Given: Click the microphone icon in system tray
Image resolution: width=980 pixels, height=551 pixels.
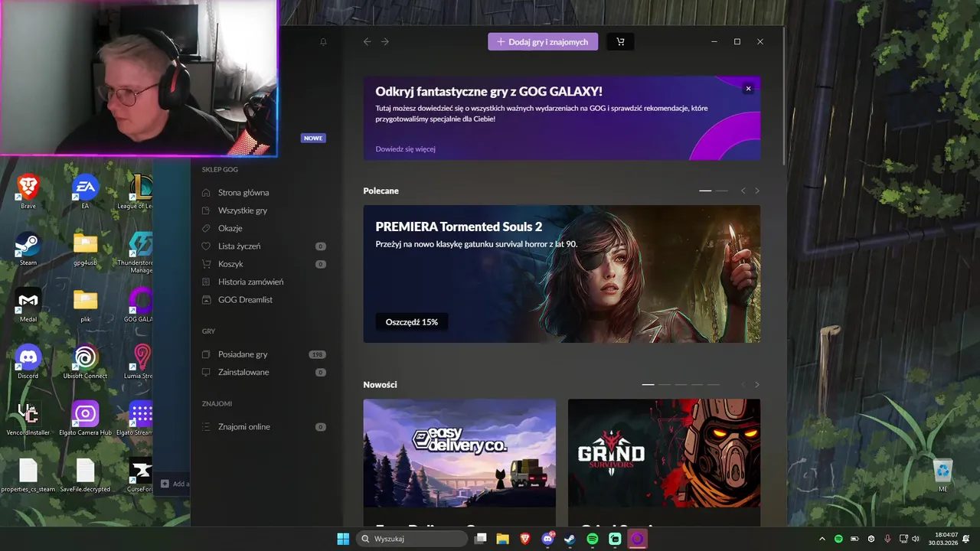Looking at the screenshot, I should 887,539.
